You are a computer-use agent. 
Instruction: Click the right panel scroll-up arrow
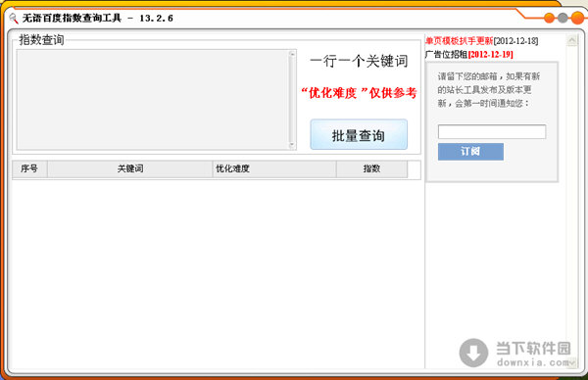click(572, 40)
